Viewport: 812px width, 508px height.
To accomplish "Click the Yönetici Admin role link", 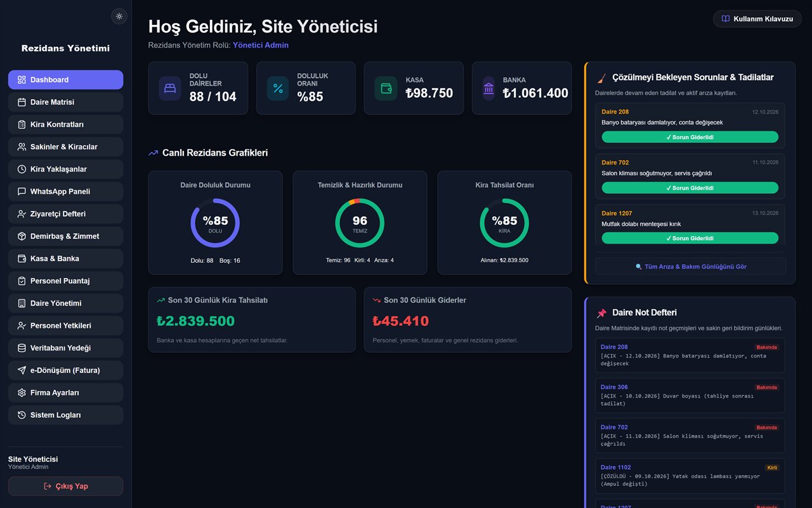I will pos(261,45).
